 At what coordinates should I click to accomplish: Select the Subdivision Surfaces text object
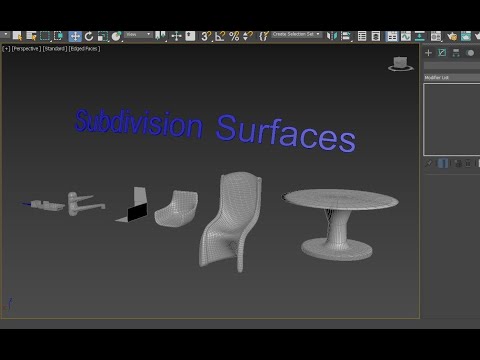pyautogui.click(x=215, y=130)
